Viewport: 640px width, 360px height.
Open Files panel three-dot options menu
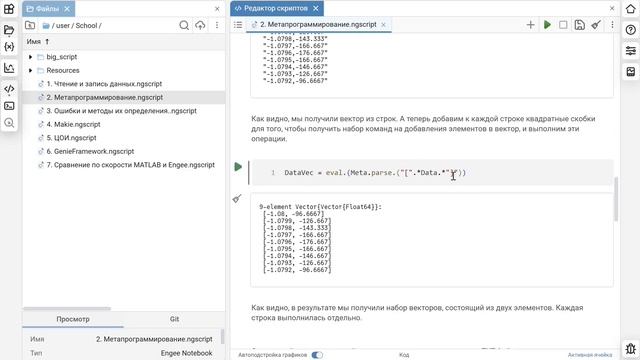[217, 25]
